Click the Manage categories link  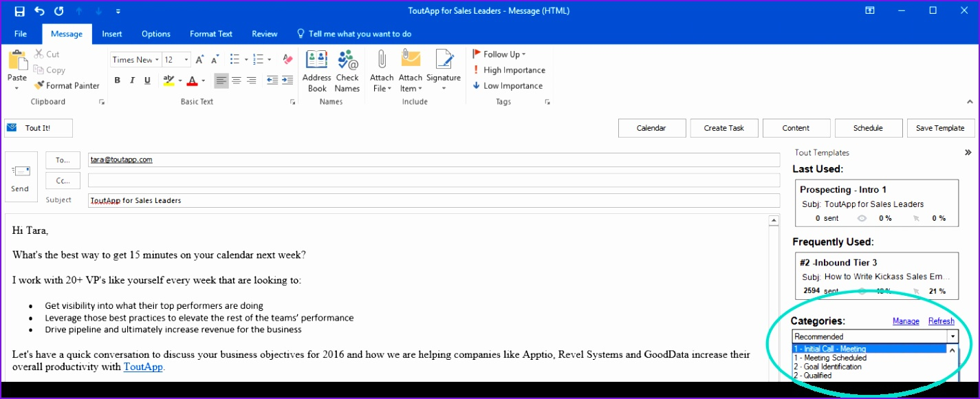click(x=906, y=321)
